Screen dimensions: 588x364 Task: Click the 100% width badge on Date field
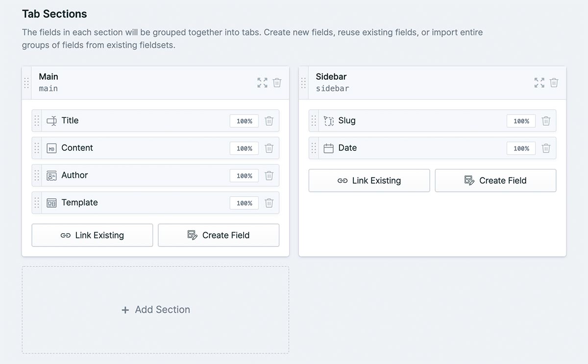[x=521, y=148]
